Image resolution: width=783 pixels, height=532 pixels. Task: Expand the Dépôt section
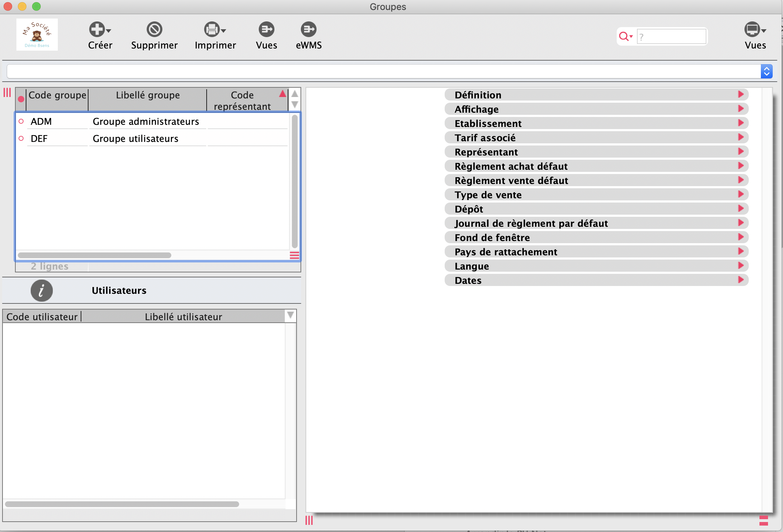tap(596, 209)
